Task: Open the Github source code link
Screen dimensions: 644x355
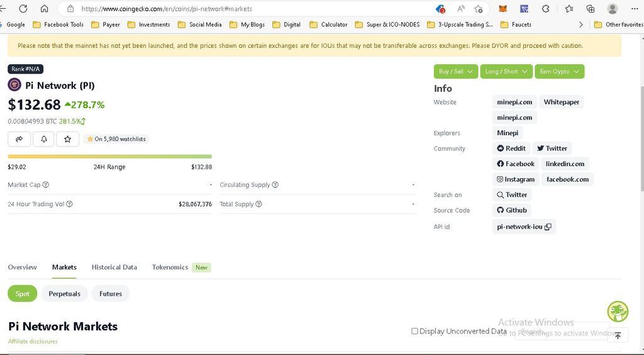Action: (x=512, y=210)
